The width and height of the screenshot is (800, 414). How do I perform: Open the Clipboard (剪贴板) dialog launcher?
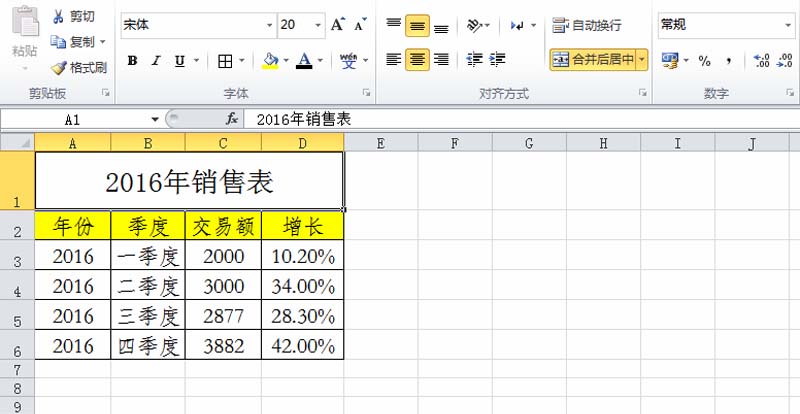106,92
